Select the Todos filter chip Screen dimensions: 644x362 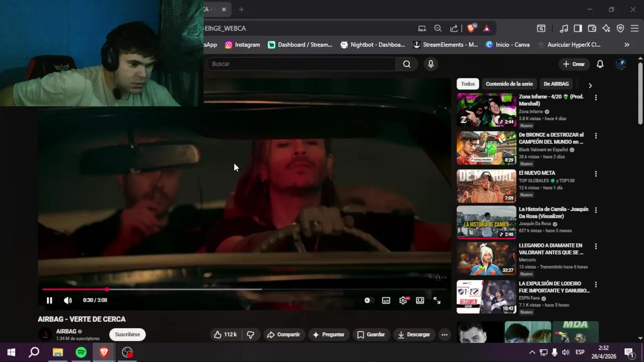coord(468,84)
